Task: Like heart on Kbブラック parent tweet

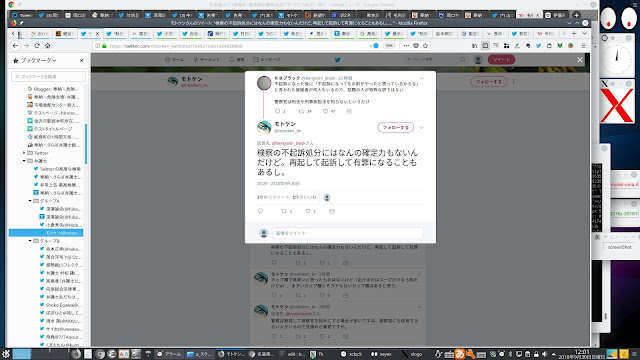Action: click(x=325, y=111)
